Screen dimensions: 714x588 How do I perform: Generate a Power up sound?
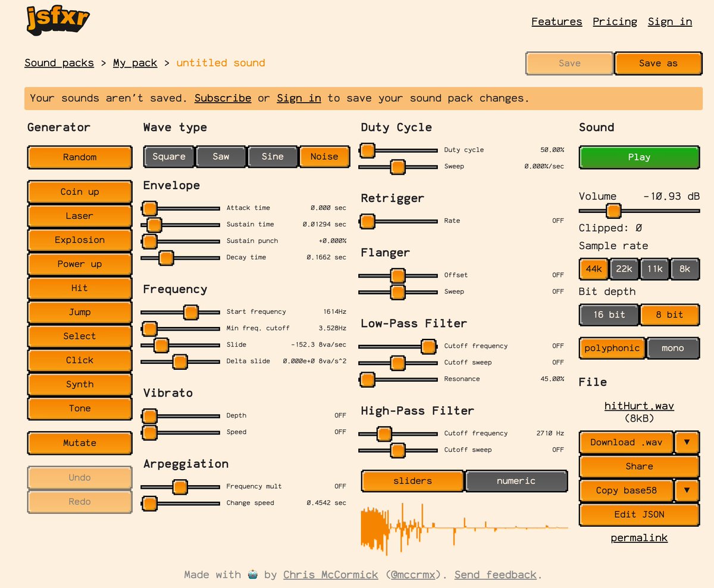click(x=80, y=264)
